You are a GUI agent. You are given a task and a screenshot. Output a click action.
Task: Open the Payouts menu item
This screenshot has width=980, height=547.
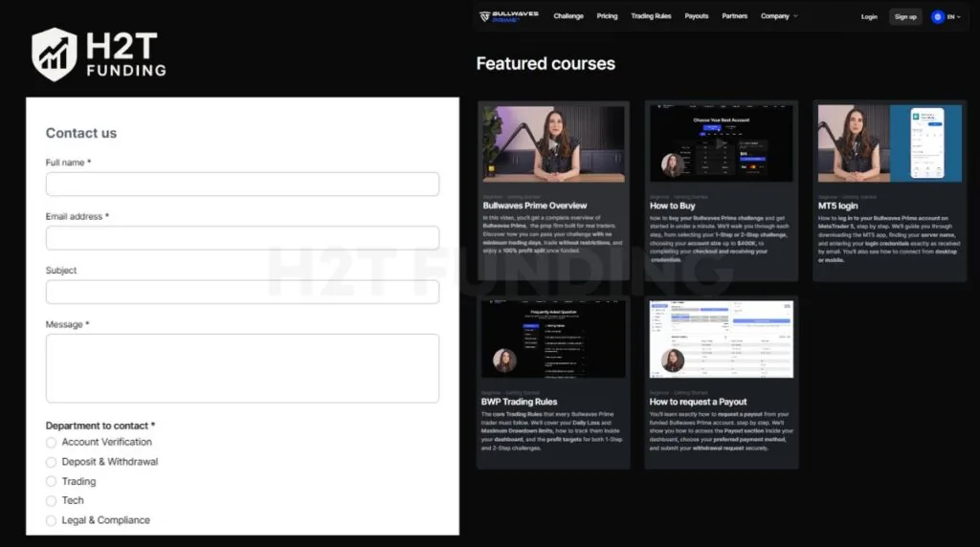697,16
